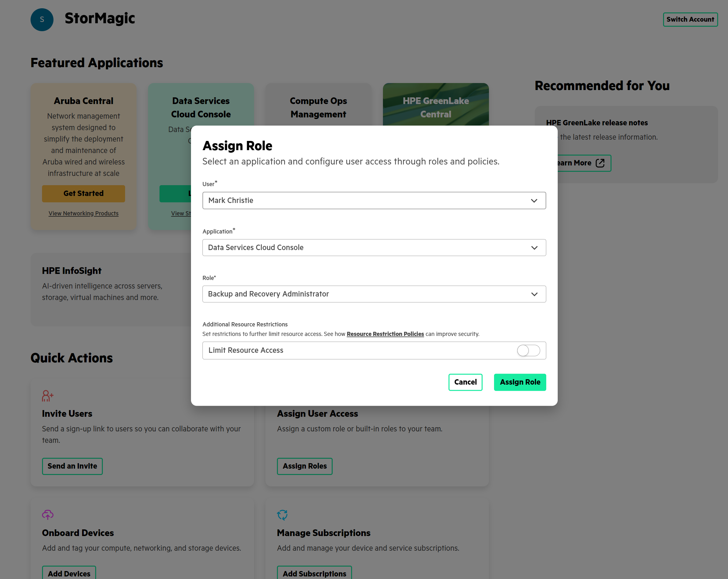The image size is (728, 579).
Task: Click the Quick Actions heading
Action: [x=72, y=358]
